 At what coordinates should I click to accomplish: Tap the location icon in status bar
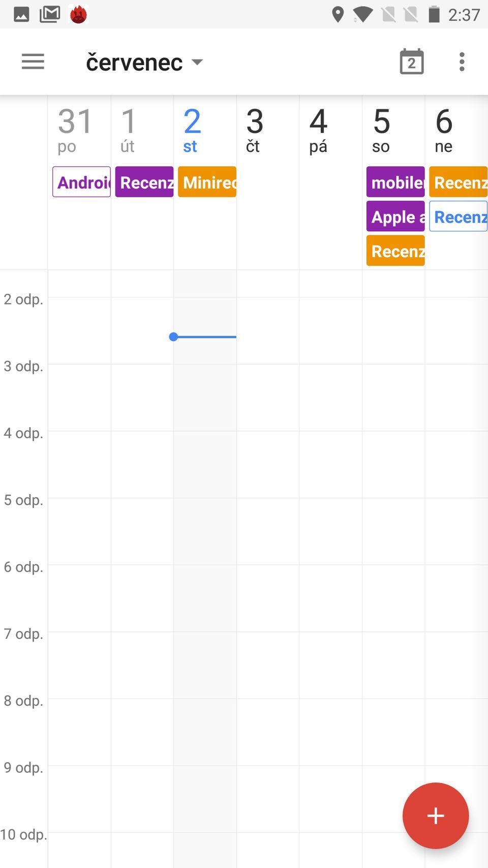point(338,14)
